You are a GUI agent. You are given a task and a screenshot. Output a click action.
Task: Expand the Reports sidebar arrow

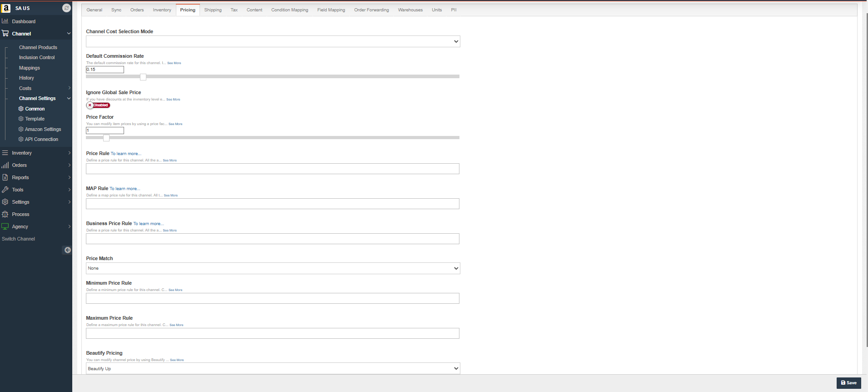coord(69,177)
